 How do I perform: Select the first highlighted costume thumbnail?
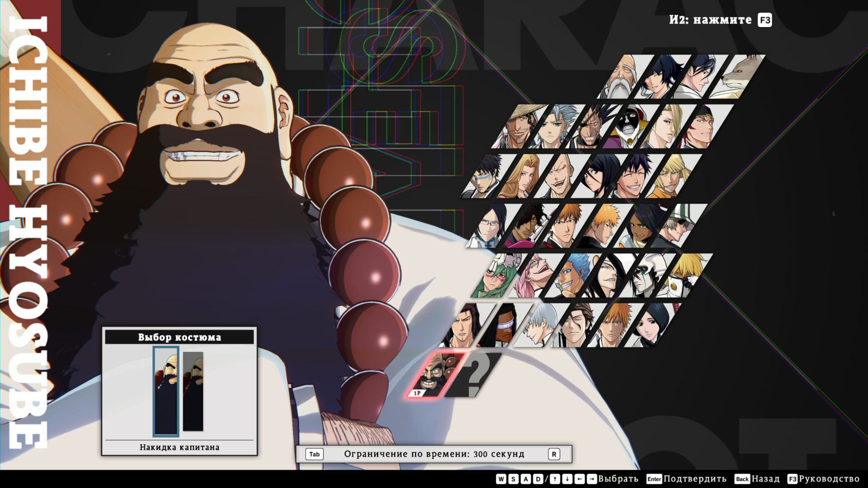[x=166, y=391]
